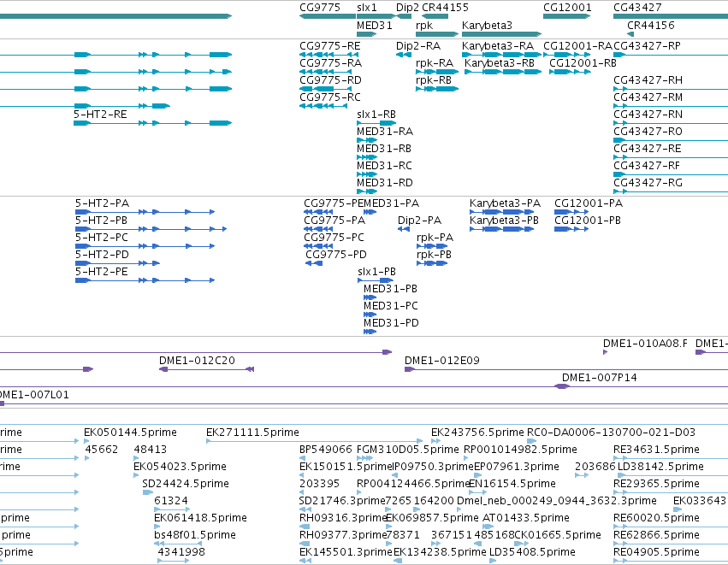
Task: Click EST CK01665.5prime
Action: coord(558,535)
